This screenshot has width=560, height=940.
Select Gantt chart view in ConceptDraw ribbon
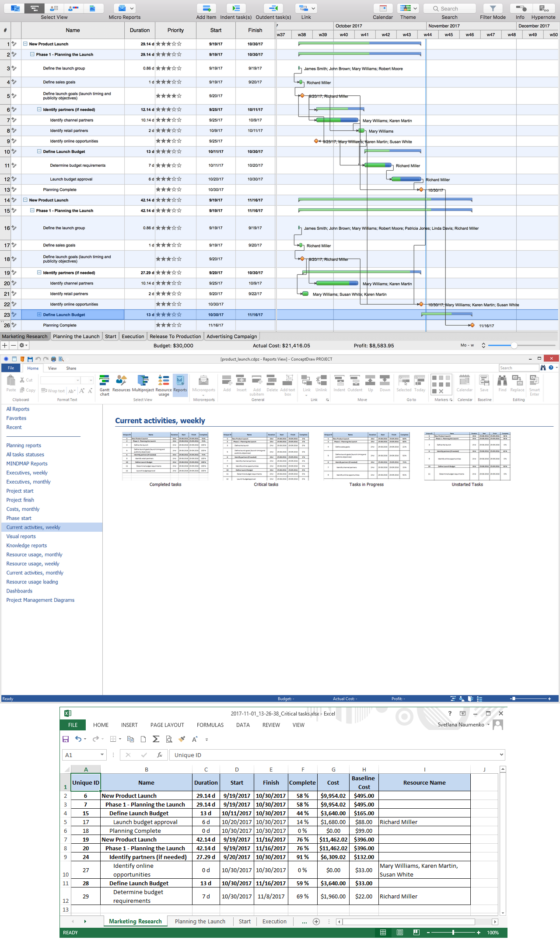[105, 385]
